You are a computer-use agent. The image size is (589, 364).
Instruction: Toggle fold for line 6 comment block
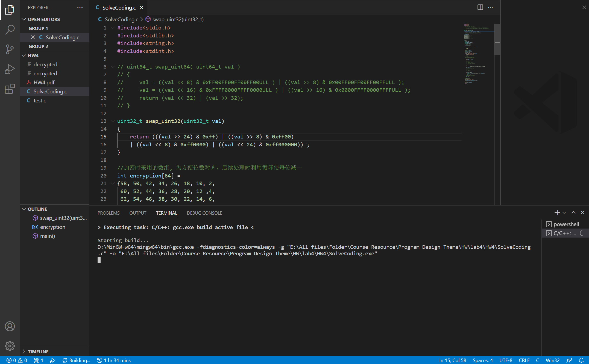pyautogui.click(x=112, y=67)
